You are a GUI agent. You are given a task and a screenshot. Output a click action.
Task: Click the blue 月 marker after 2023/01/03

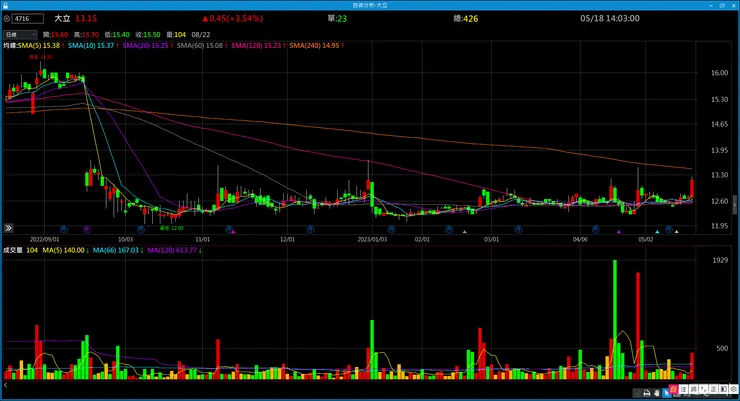391,229
